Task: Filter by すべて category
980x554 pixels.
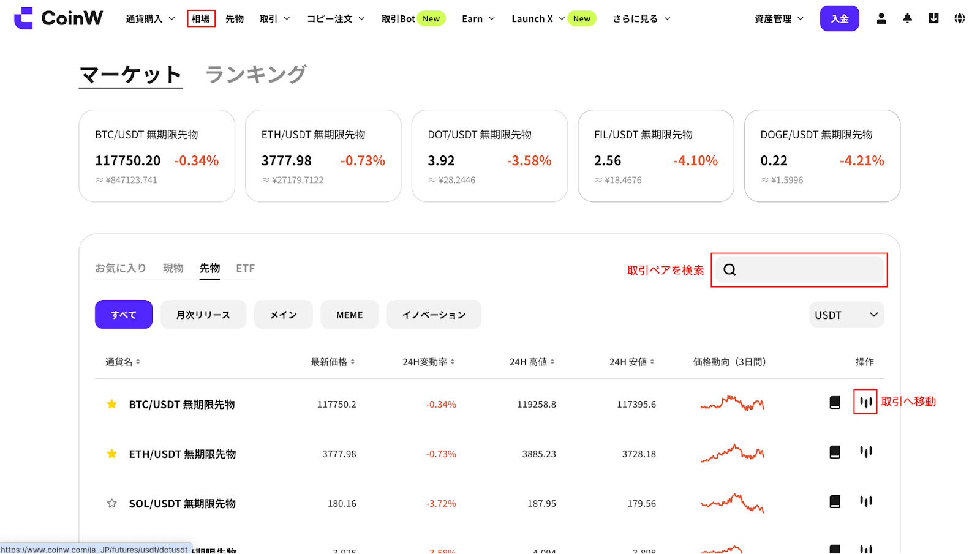Action: (x=124, y=315)
